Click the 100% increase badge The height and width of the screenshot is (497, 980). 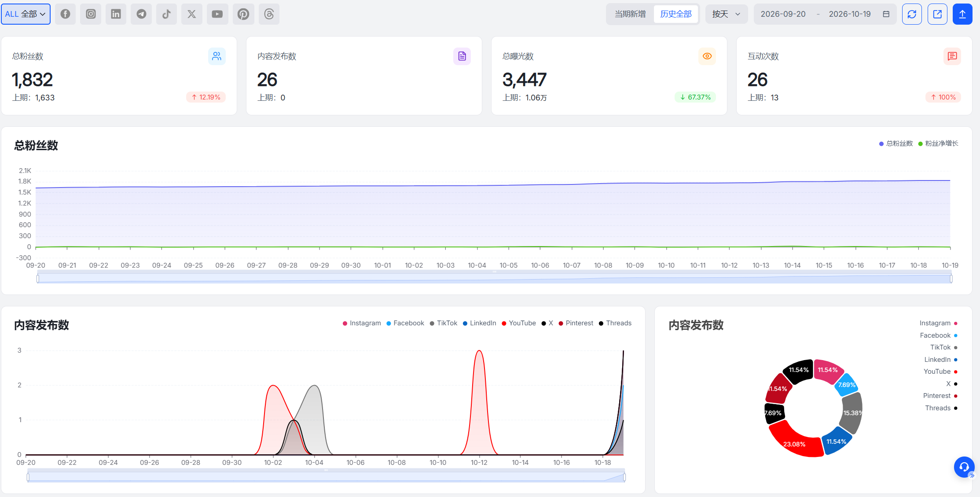pyautogui.click(x=943, y=97)
